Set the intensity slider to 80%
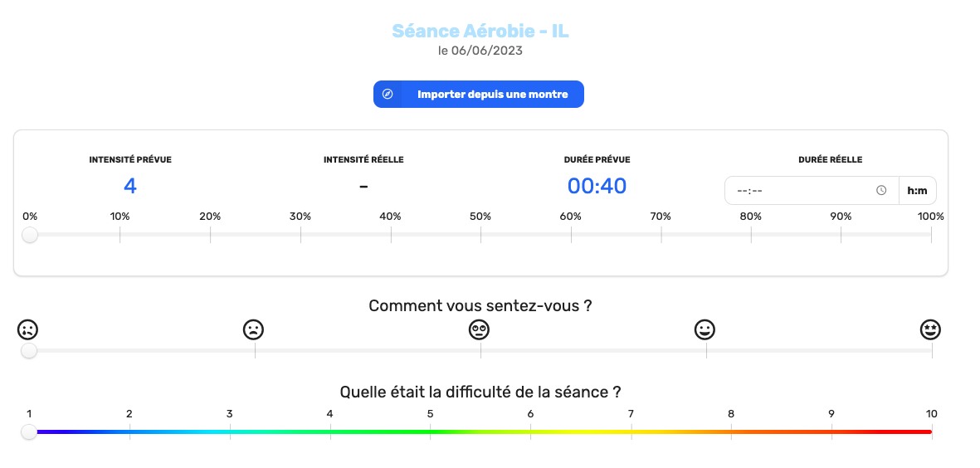The image size is (980, 468). (x=751, y=234)
